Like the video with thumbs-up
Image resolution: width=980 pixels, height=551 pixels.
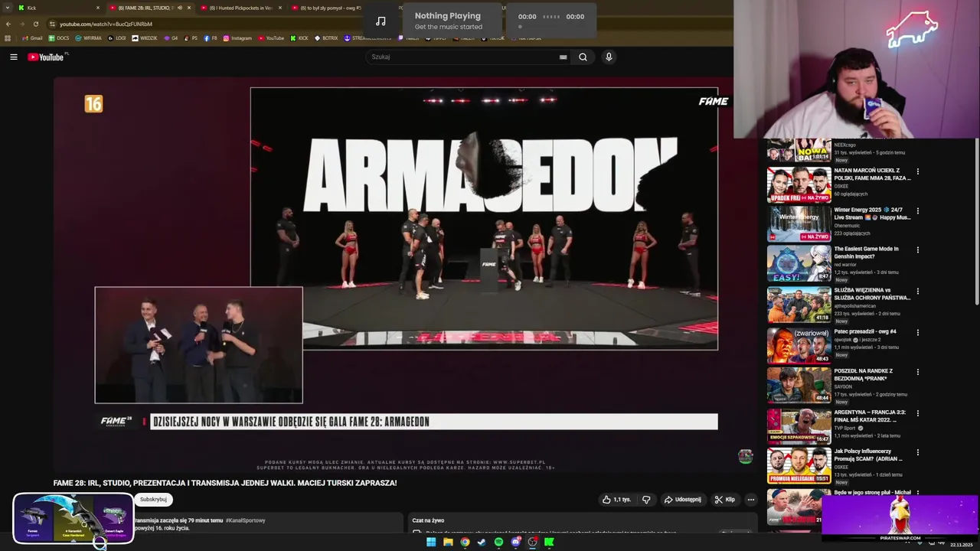616,500
